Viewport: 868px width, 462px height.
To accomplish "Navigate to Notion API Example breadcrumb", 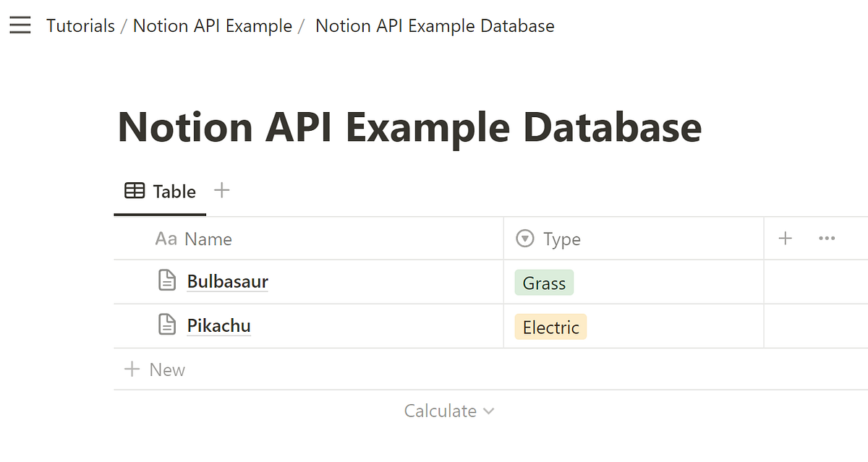I will (x=212, y=26).
